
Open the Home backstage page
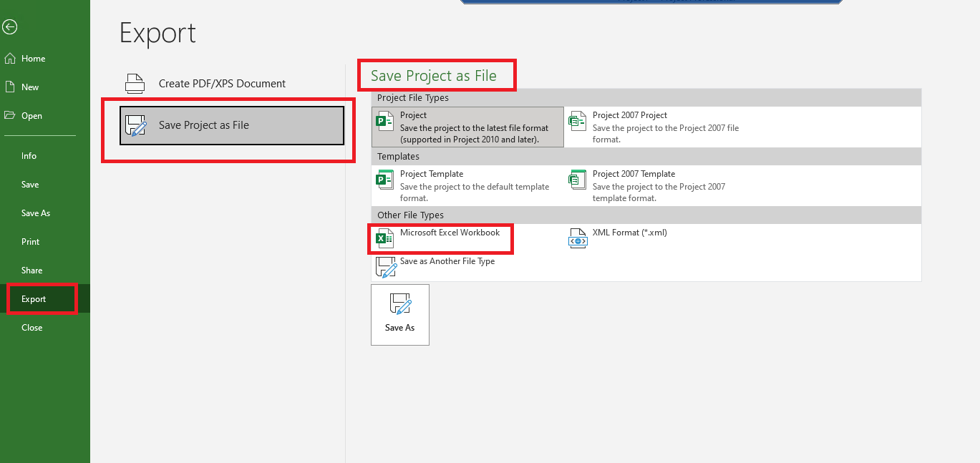pos(45,59)
